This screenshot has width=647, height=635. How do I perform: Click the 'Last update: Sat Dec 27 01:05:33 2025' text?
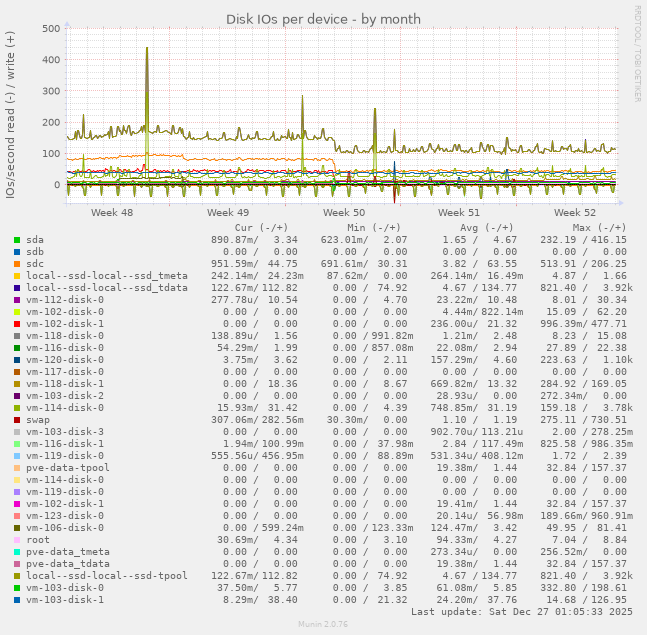(522, 611)
